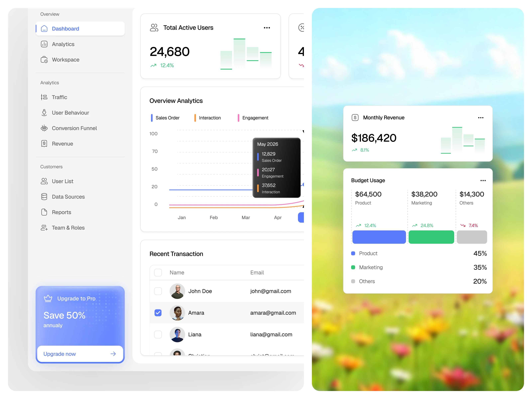Tick the John Doe row checkbox

[x=158, y=291]
